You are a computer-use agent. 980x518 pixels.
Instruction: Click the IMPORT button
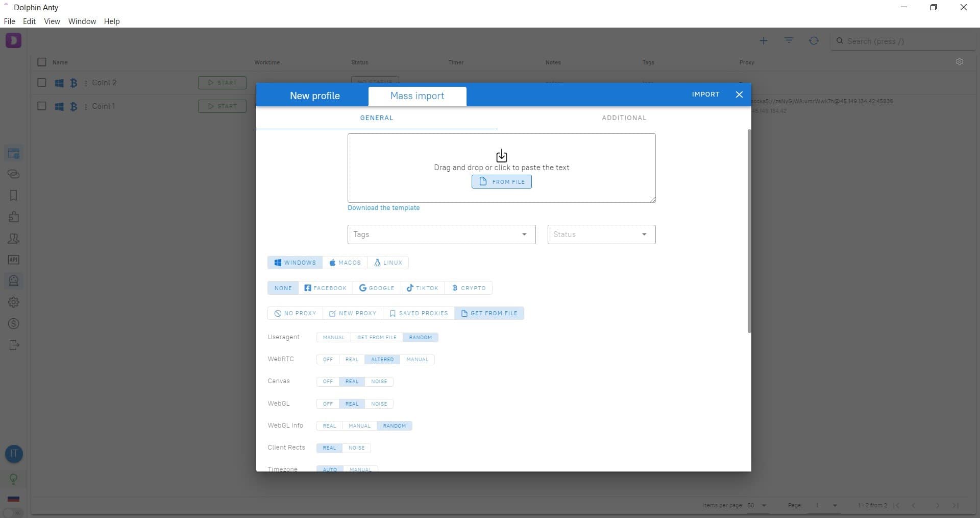pos(705,95)
